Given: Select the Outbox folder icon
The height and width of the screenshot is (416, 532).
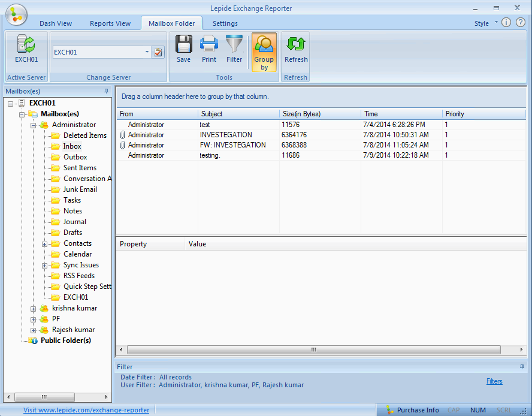Looking at the screenshot, I should pos(55,157).
